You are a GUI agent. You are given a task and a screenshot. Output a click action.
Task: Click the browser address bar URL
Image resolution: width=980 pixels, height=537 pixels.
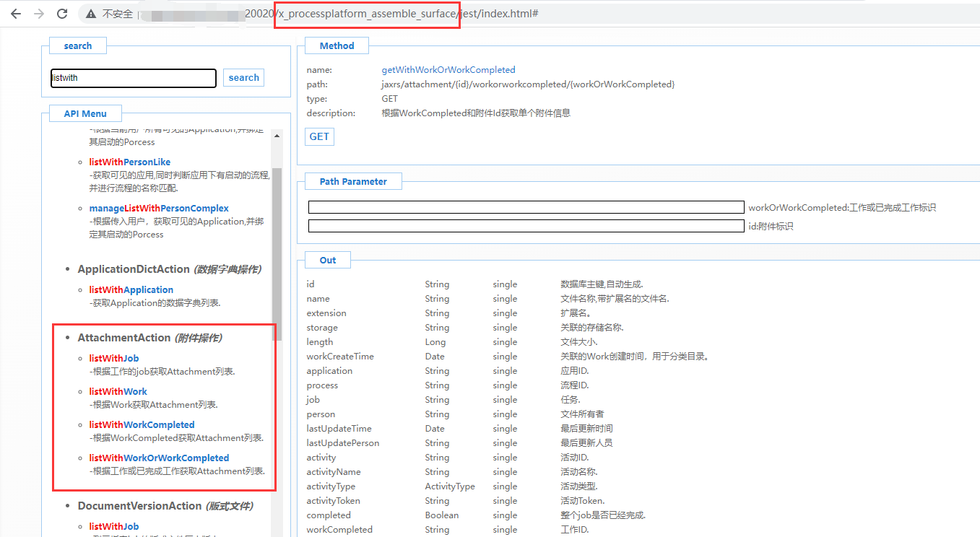(390, 14)
